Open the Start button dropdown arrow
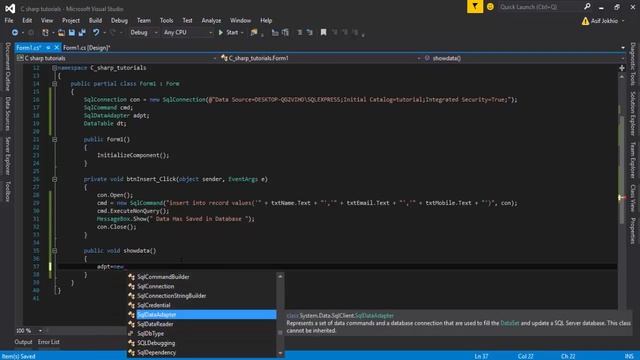The height and width of the screenshot is (360, 640). point(242,33)
